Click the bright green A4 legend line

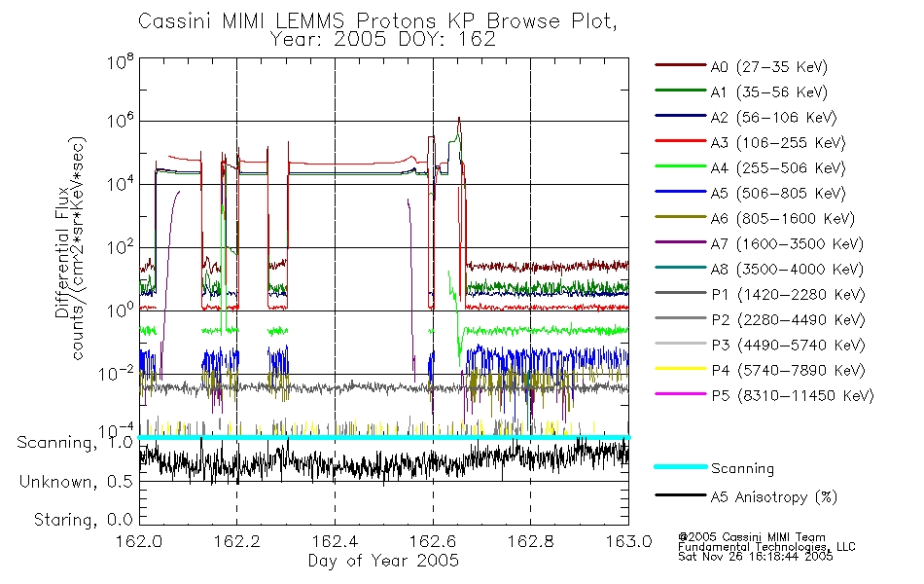(x=680, y=166)
